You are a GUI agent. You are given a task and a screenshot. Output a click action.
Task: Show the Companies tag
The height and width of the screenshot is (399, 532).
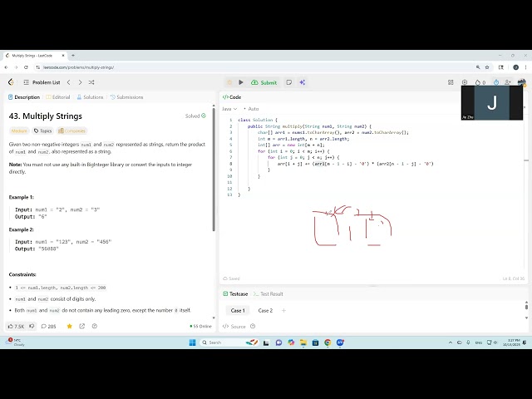(x=71, y=131)
